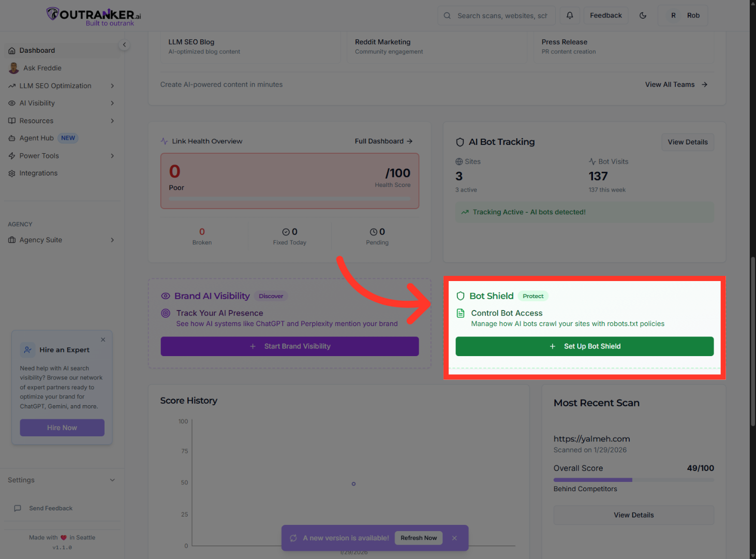
Task: Click the Overall Score progress bar
Action: click(633, 480)
